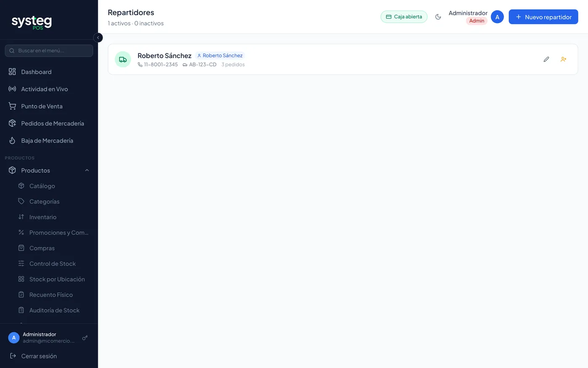
Task: Open Actividad en Vivo
Action: (49, 89)
